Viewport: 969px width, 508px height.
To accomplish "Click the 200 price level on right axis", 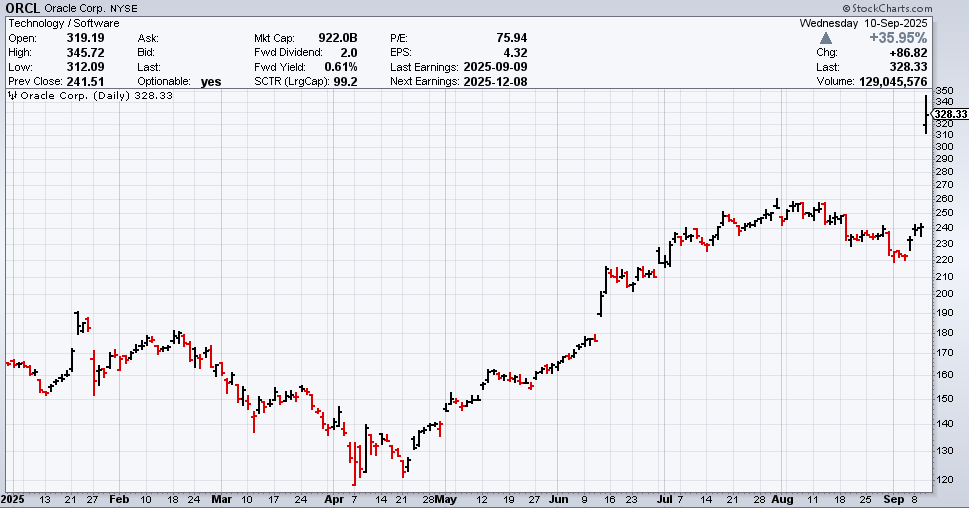I will click(x=943, y=293).
